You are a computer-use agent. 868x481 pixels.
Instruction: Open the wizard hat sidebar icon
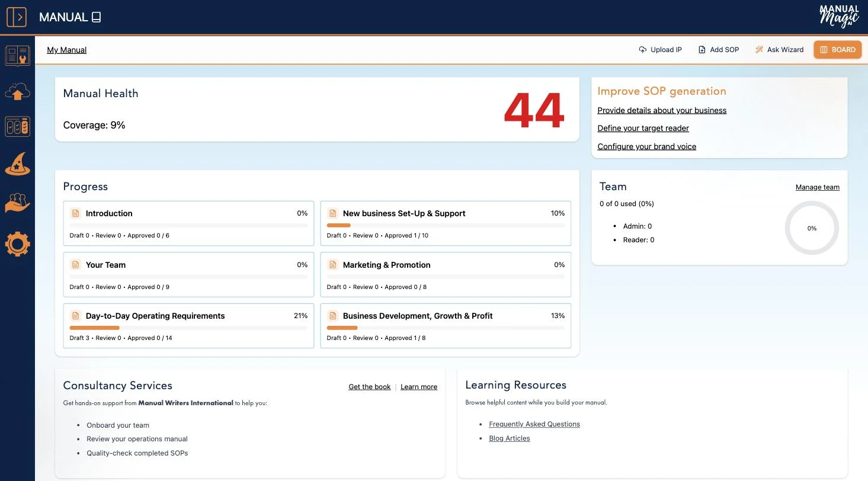(17, 164)
